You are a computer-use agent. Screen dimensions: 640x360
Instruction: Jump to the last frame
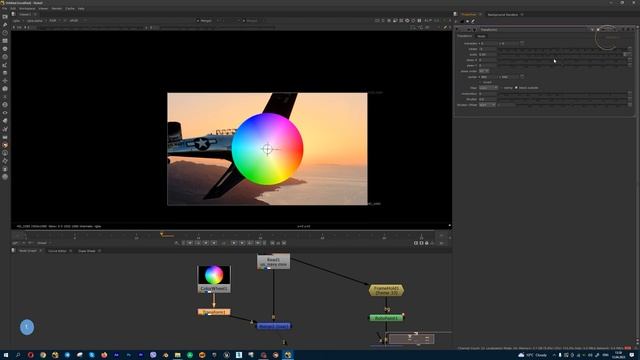[258, 243]
